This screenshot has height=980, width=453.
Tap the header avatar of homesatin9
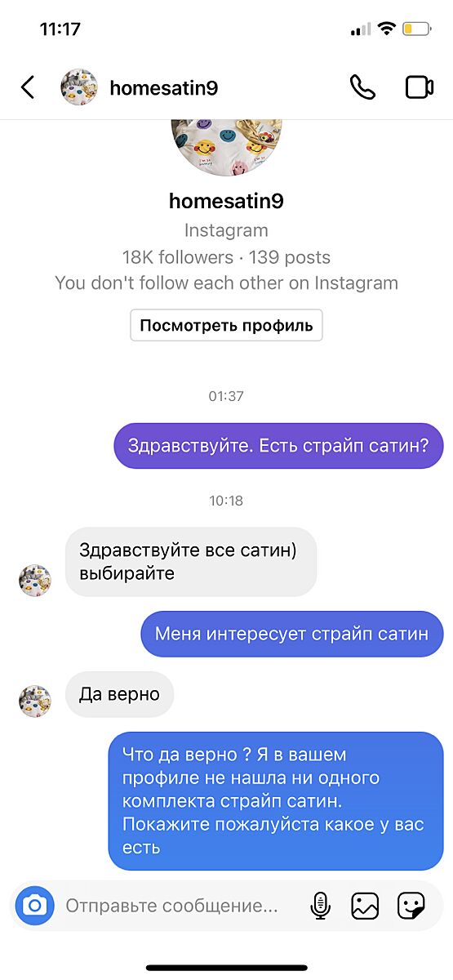coord(79,87)
